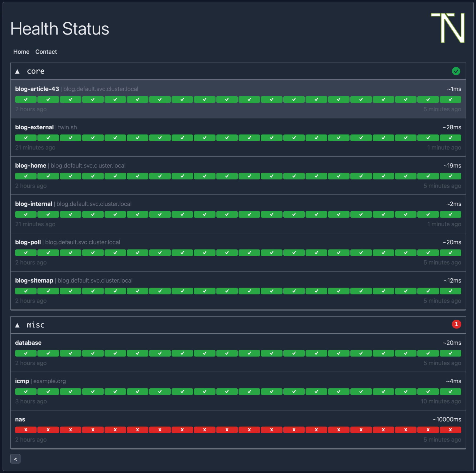476x473 pixels.
Task: Click first red X result of nas
Action: click(26, 430)
